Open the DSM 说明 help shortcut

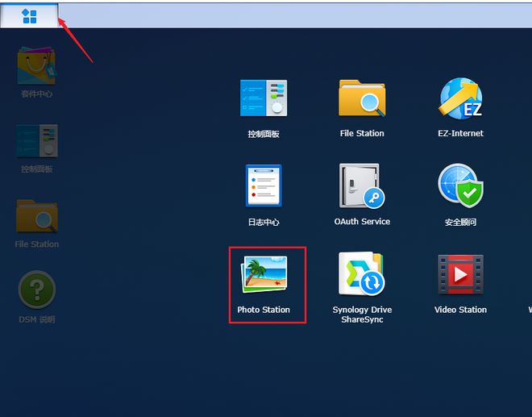pos(36,290)
